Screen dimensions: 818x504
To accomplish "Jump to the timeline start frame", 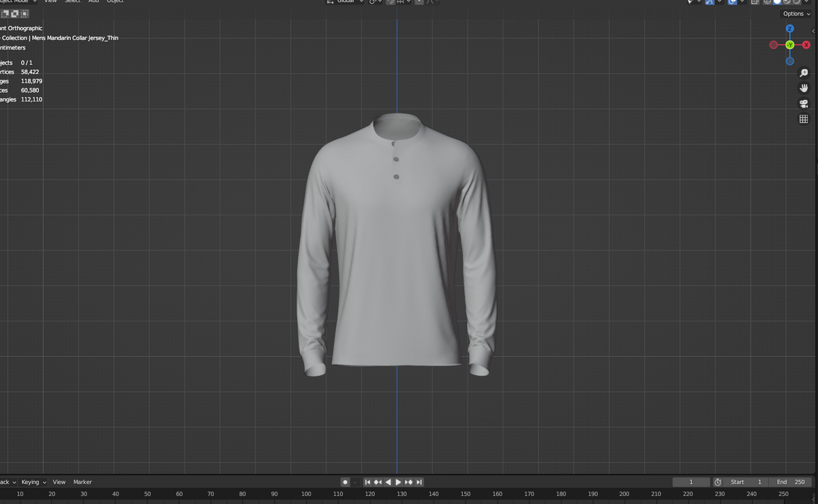I will click(367, 482).
